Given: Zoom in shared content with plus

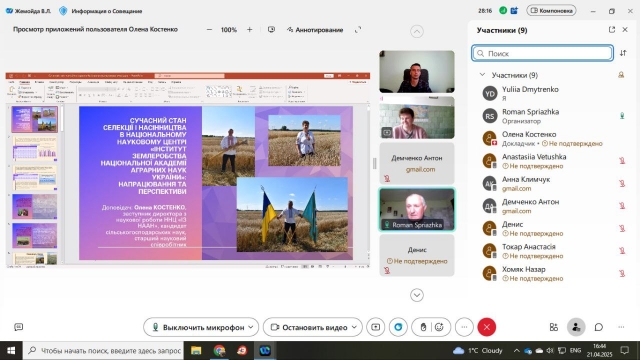Looking at the screenshot, I should click(249, 30).
